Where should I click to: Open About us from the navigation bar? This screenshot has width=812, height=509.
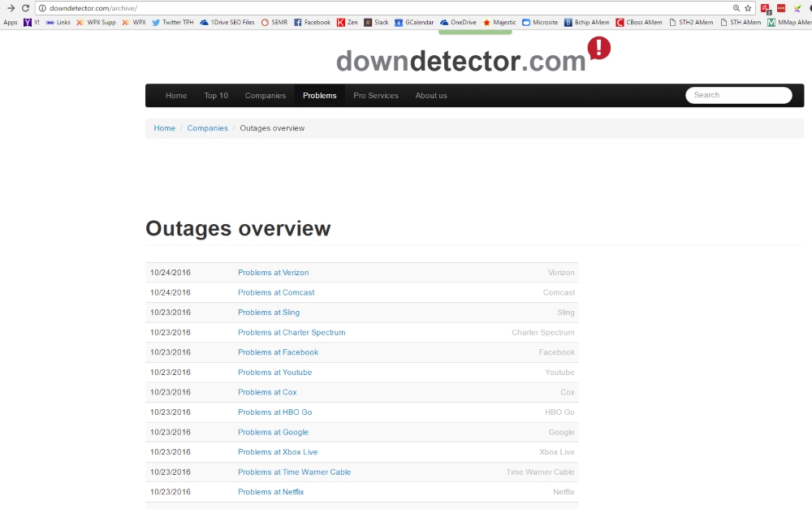431,96
